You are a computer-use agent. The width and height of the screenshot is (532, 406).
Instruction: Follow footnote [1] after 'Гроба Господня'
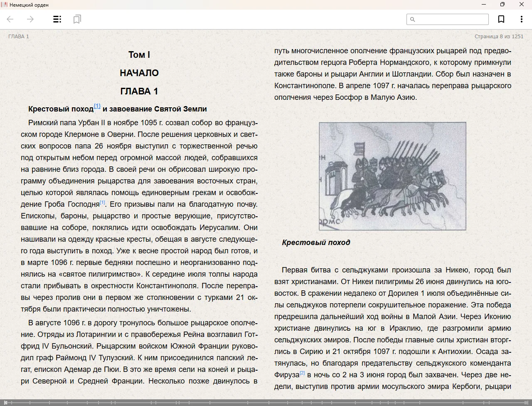102,203
